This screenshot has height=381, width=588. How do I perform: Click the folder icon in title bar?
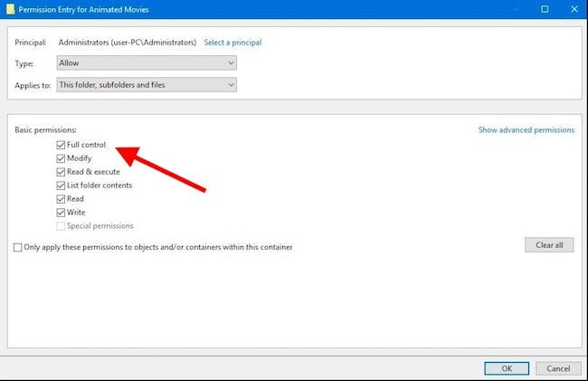(x=11, y=9)
